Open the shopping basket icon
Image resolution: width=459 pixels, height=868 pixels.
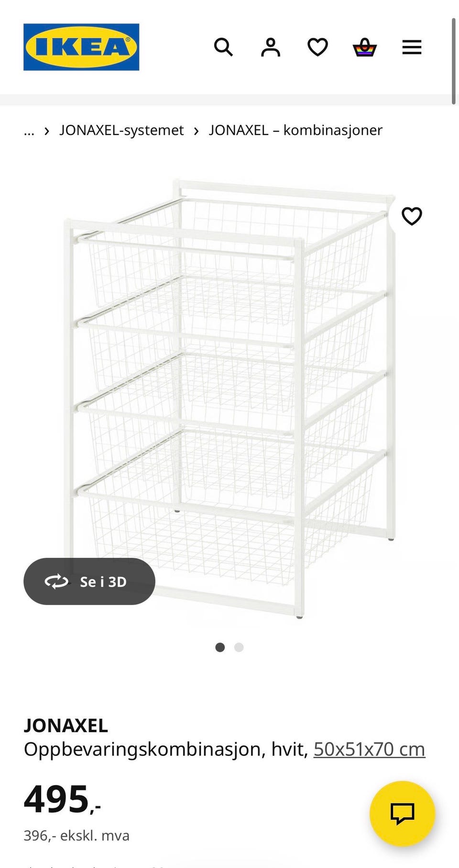(x=365, y=47)
